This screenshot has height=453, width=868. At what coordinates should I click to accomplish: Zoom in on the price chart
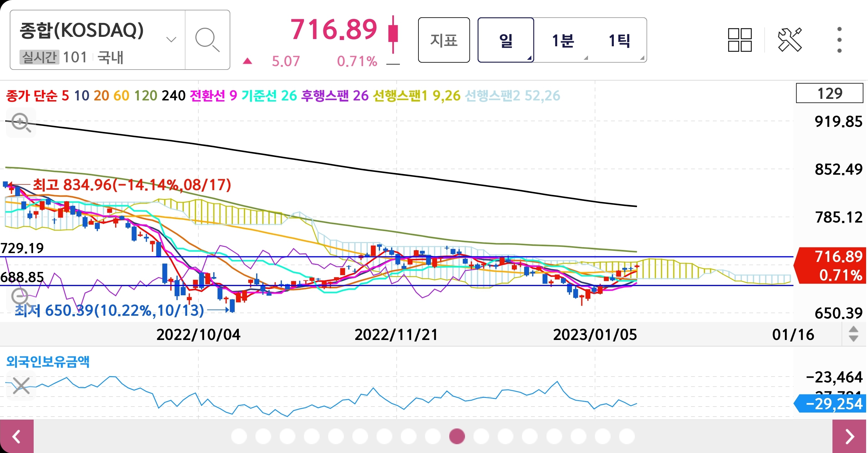pyautogui.click(x=21, y=122)
